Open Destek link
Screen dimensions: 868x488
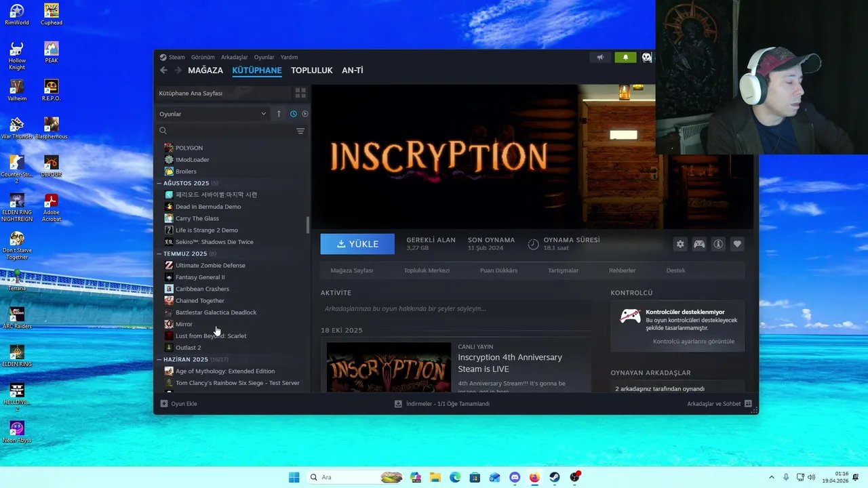tap(675, 270)
